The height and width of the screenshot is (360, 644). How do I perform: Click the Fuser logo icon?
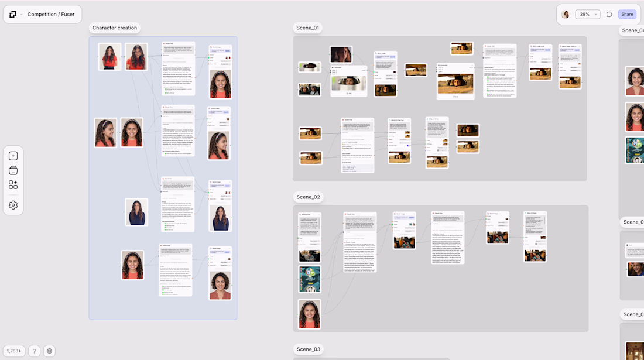point(13,15)
